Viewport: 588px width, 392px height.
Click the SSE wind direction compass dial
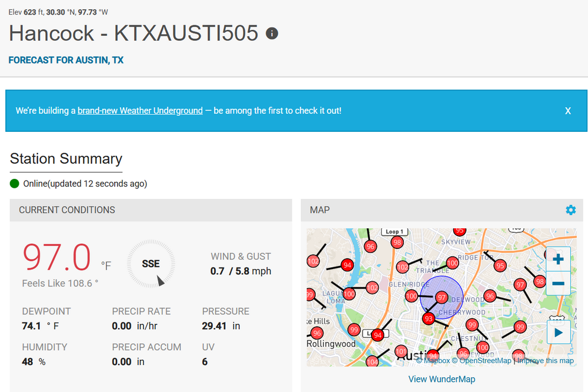coord(151,264)
